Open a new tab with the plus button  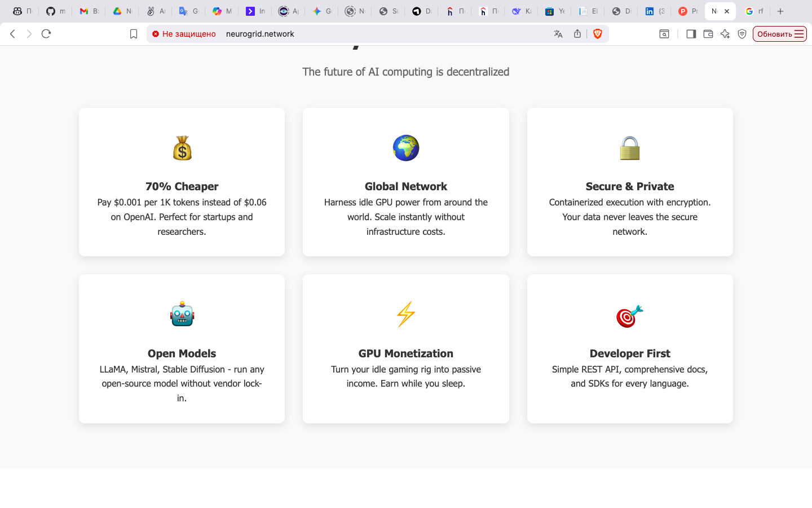tap(780, 11)
